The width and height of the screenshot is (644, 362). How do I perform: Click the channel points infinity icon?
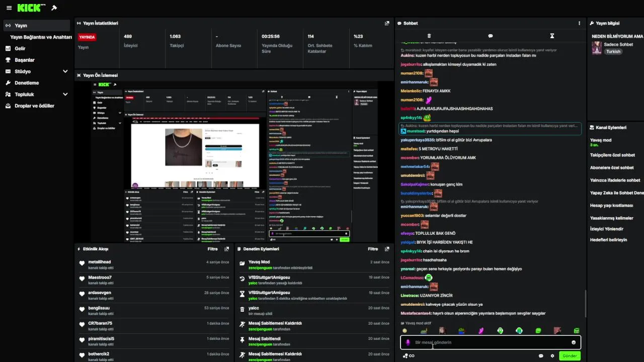point(409,356)
